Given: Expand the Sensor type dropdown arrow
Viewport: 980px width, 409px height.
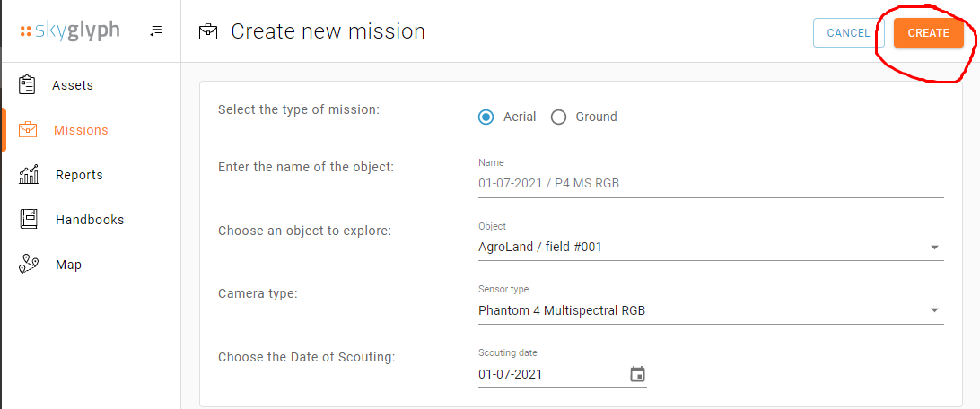Looking at the screenshot, I should click(x=934, y=310).
